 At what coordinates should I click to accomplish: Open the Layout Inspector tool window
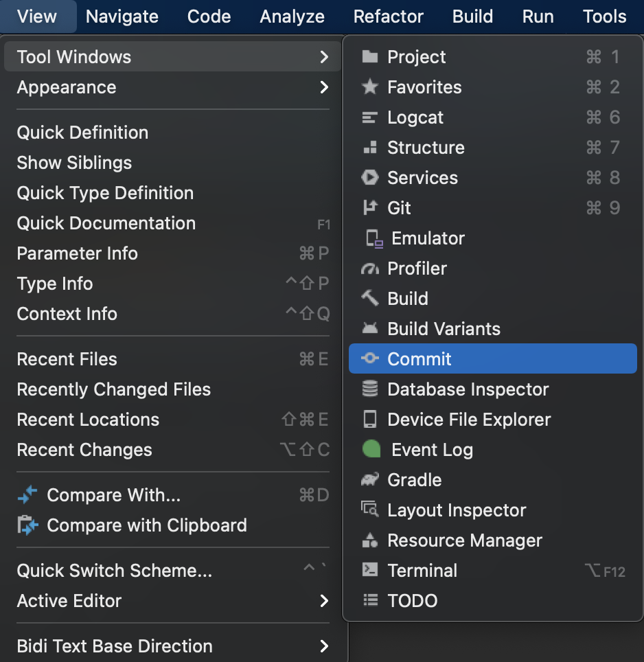457,510
